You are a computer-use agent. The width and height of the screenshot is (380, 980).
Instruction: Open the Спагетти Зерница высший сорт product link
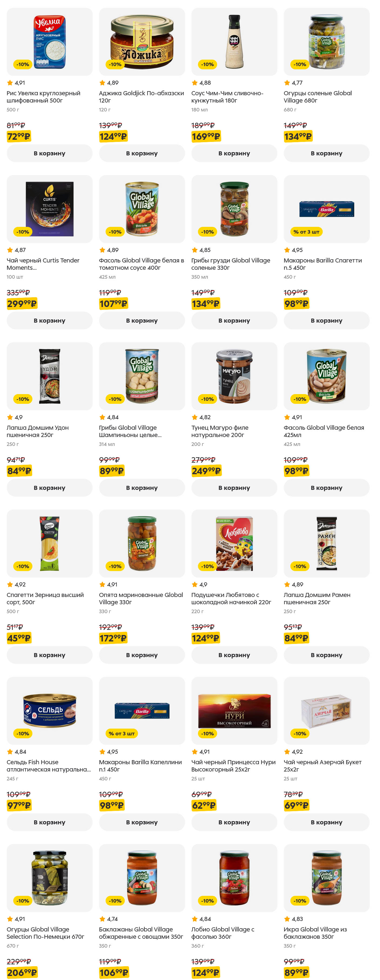tap(45, 598)
